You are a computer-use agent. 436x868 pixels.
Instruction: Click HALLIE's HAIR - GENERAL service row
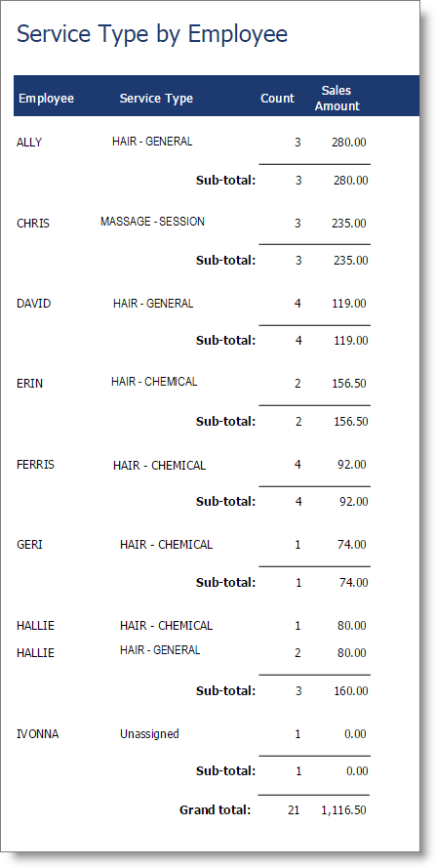(x=191, y=652)
